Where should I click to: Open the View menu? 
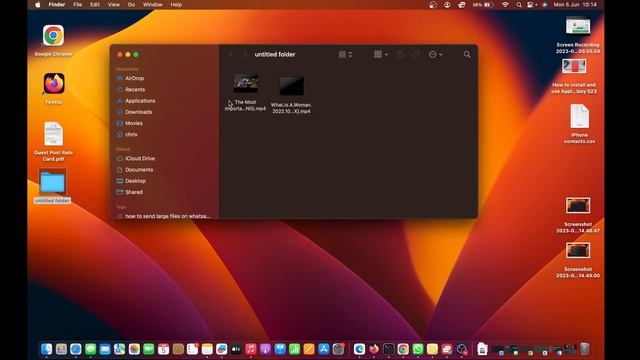(x=113, y=4)
